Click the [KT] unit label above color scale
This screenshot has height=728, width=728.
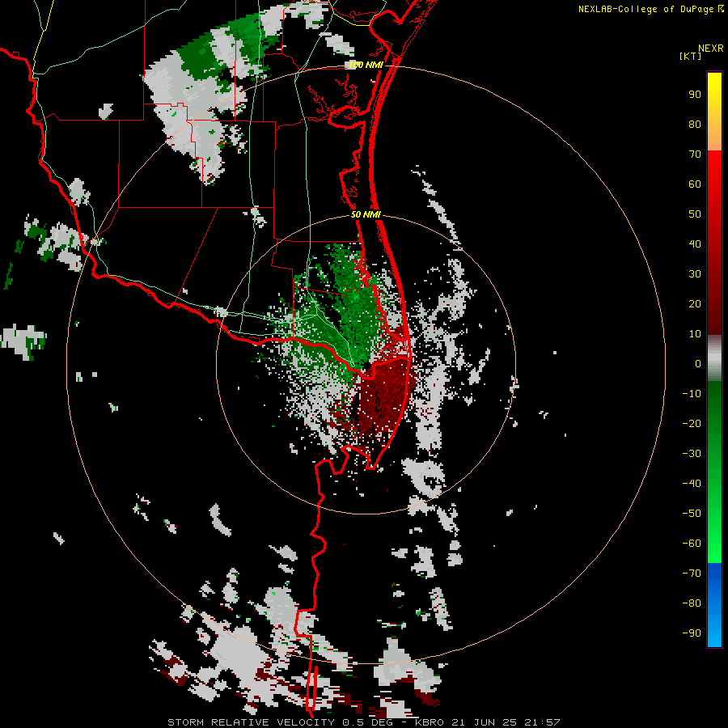(690, 56)
